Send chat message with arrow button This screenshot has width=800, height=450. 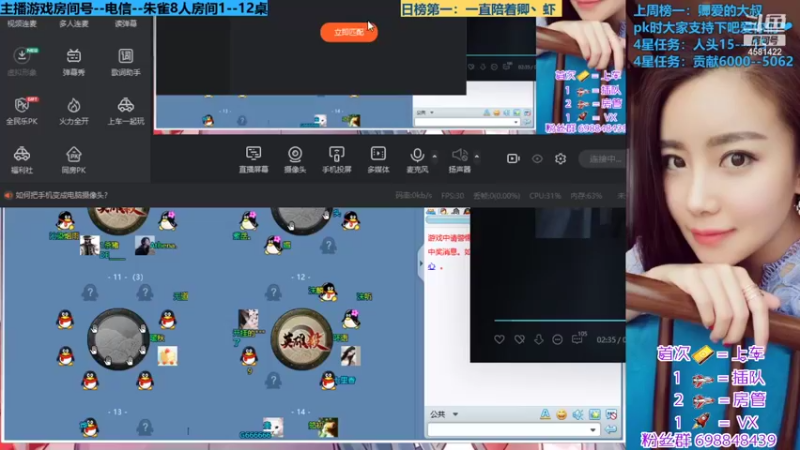click(611, 430)
